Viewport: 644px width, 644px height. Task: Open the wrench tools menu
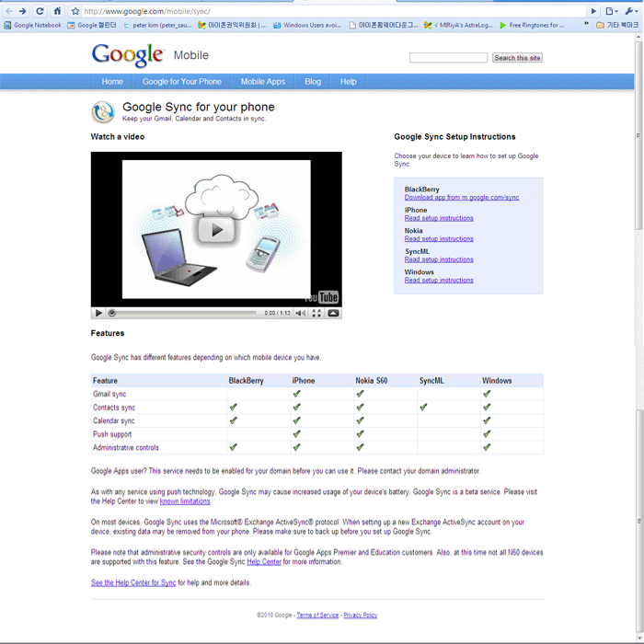click(x=631, y=11)
